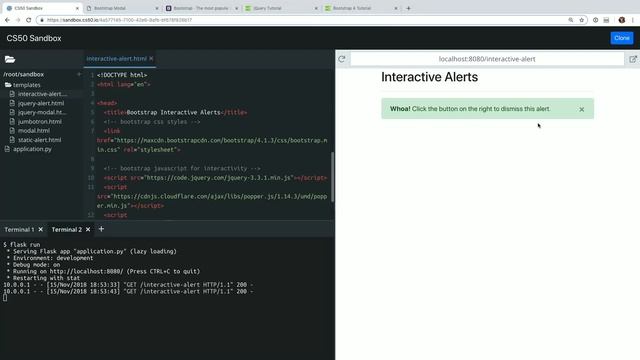
Task: Switch to the Bootstrap - The most popular tab
Action: (201, 8)
